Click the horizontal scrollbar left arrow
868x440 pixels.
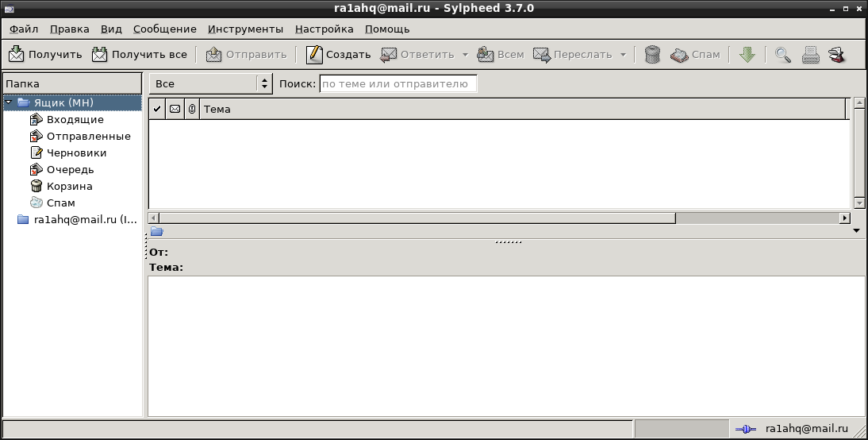tap(154, 218)
